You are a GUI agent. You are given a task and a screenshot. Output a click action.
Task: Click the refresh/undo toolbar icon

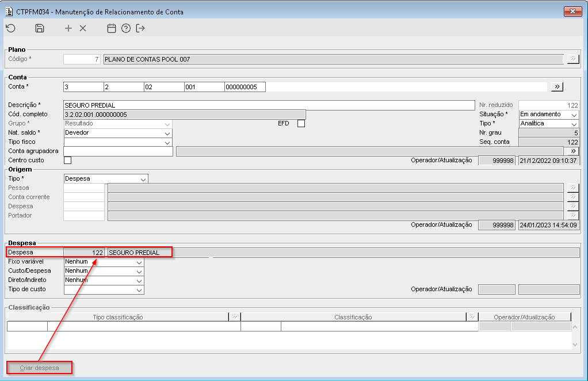pyautogui.click(x=10, y=28)
